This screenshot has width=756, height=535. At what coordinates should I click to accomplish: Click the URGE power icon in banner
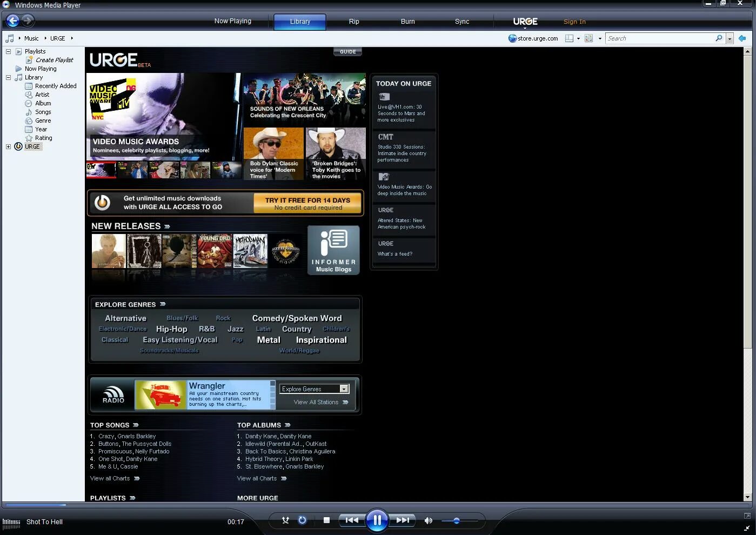click(x=102, y=203)
